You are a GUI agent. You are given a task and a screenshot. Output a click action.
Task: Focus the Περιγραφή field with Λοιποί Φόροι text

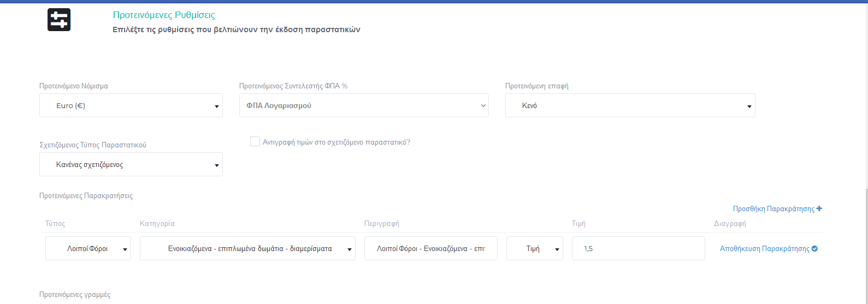430,248
